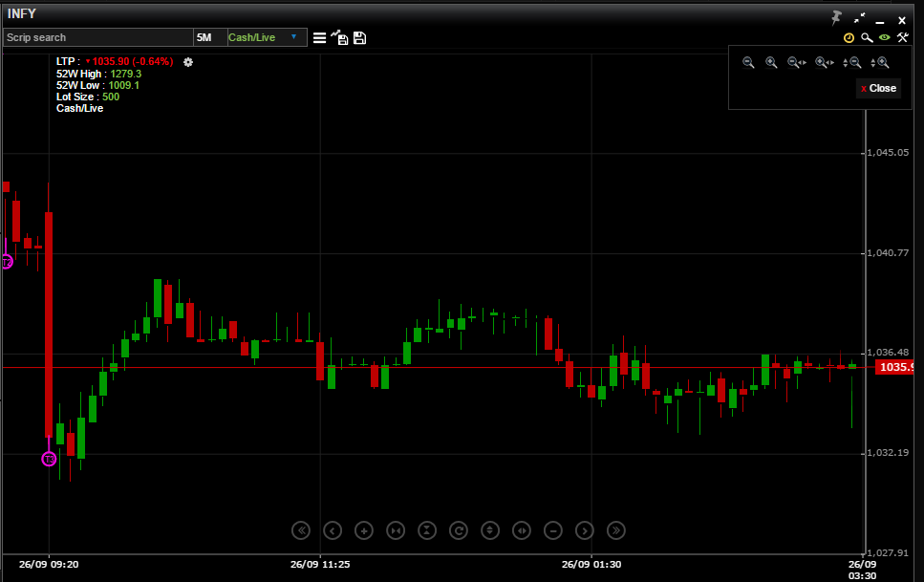The height and width of the screenshot is (582, 924).
Task: Click the vertical expand arrows control
Action: tap(490, 530)
